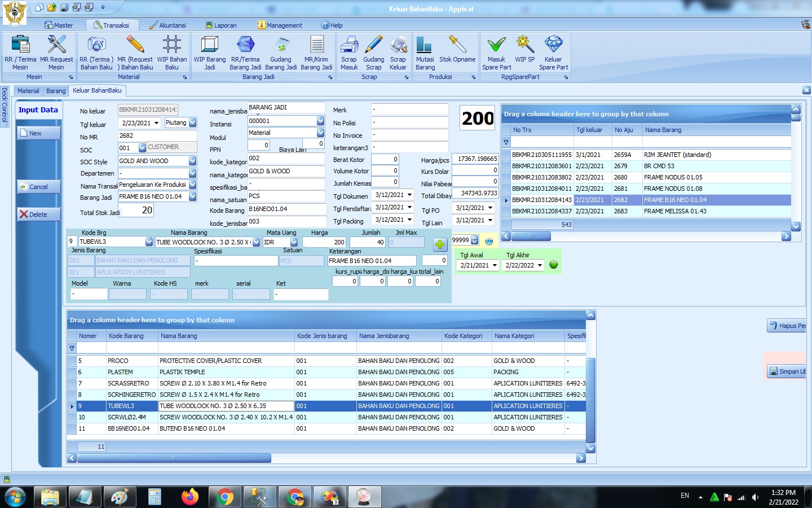Open Mutasi Barang in Produksi group

pyautogui.click(x=425, y=52)
